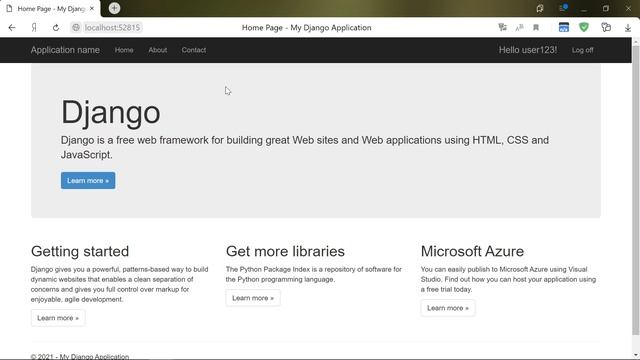Image resolution: width=640 pixels, height=360 pixels.
Task: Open the browser menu with blue dot
Action: [563, 8]
